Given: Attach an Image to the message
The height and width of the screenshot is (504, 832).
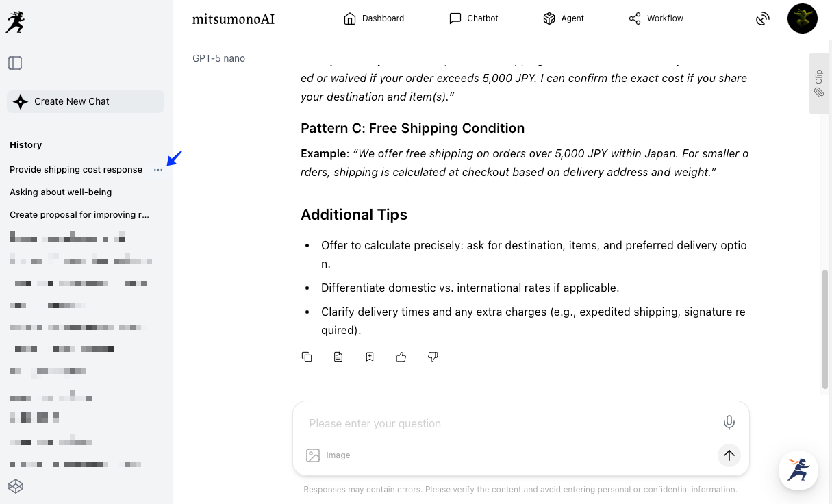Looking at the screenshot, I should (x=328, y=455).
